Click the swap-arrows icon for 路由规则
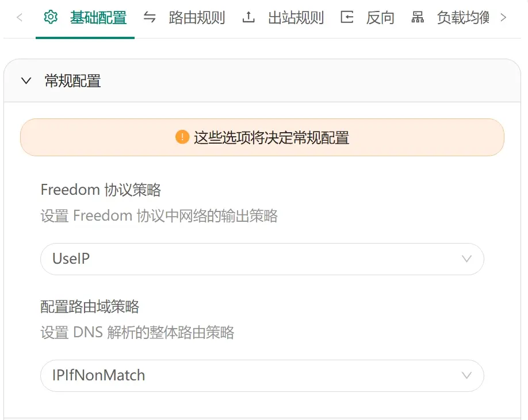Viewport: 528px width, 420px height. coord(150,17)
